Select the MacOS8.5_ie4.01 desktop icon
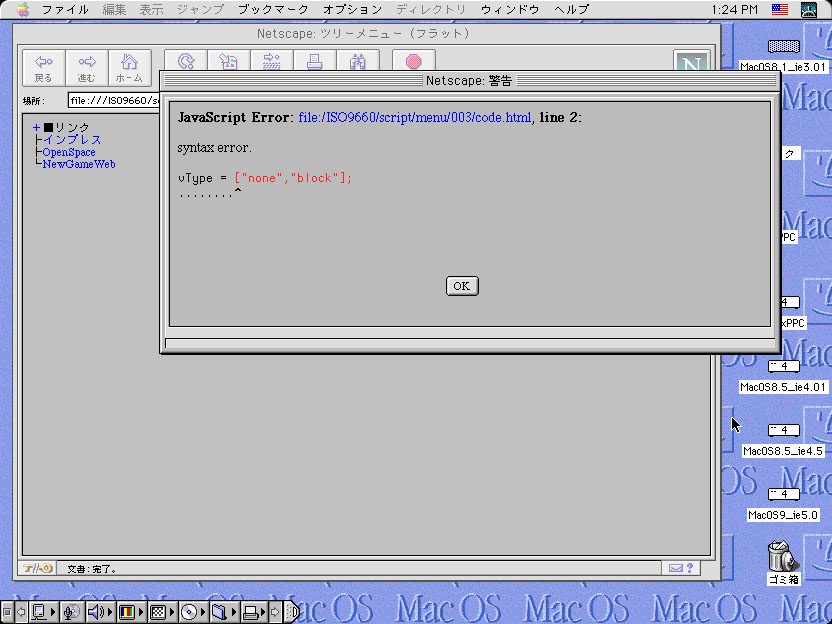The image size is (832, 624). (x=783, y=377)
